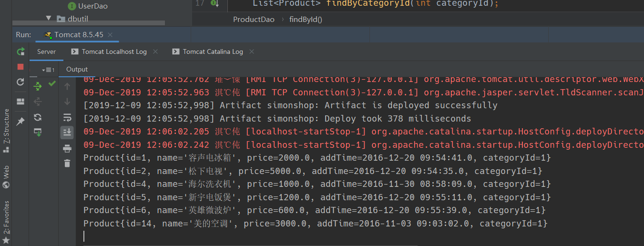Viewport: 644px width, 246px height.
Task: Click the 'Artifact is deployed successfully' log line
Action: (290, 105)
